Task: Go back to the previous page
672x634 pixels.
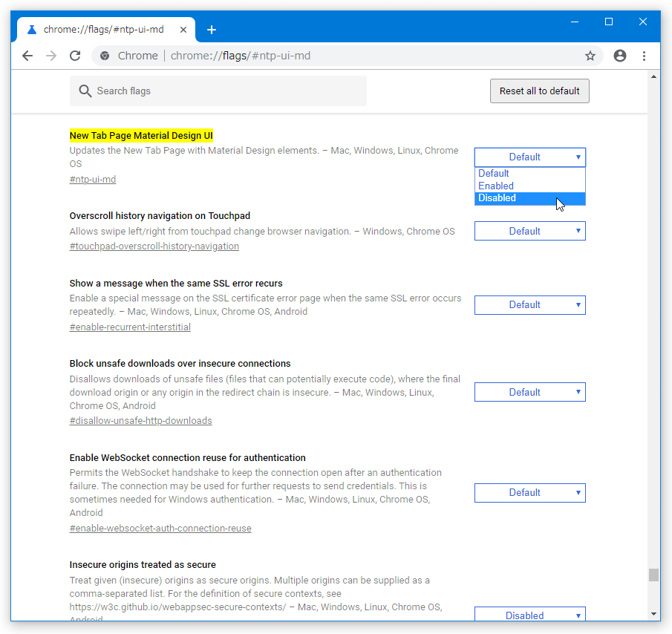Action: 27,56
